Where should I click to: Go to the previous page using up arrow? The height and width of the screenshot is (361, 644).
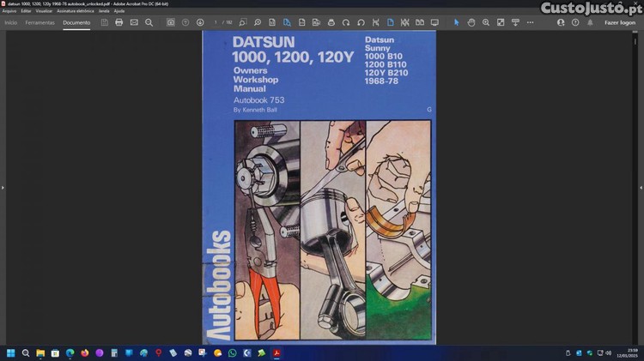click(185, 22)
